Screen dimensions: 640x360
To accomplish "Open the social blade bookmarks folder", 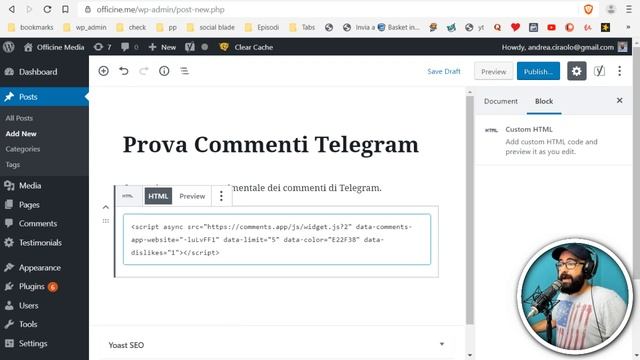I will [211, 27].
